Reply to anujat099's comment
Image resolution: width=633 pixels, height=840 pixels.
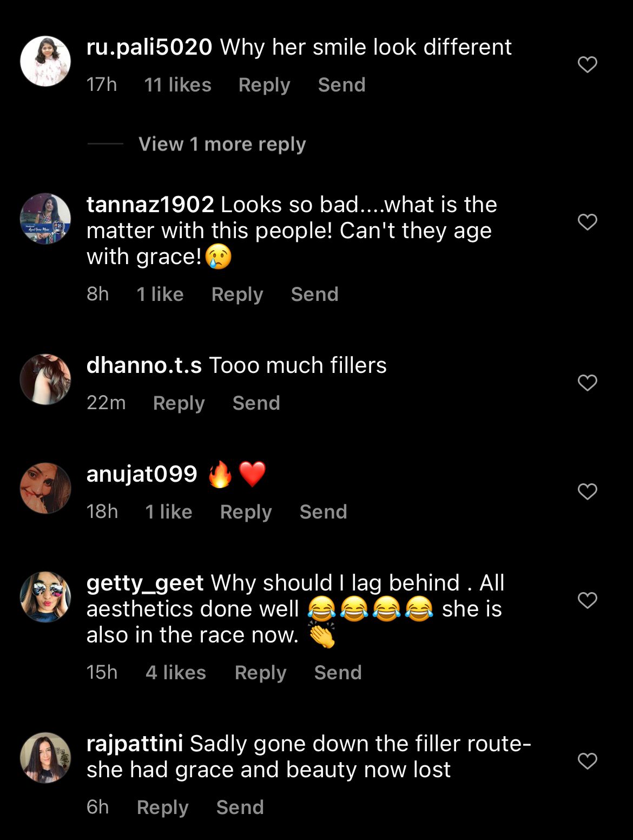point(246,512)
